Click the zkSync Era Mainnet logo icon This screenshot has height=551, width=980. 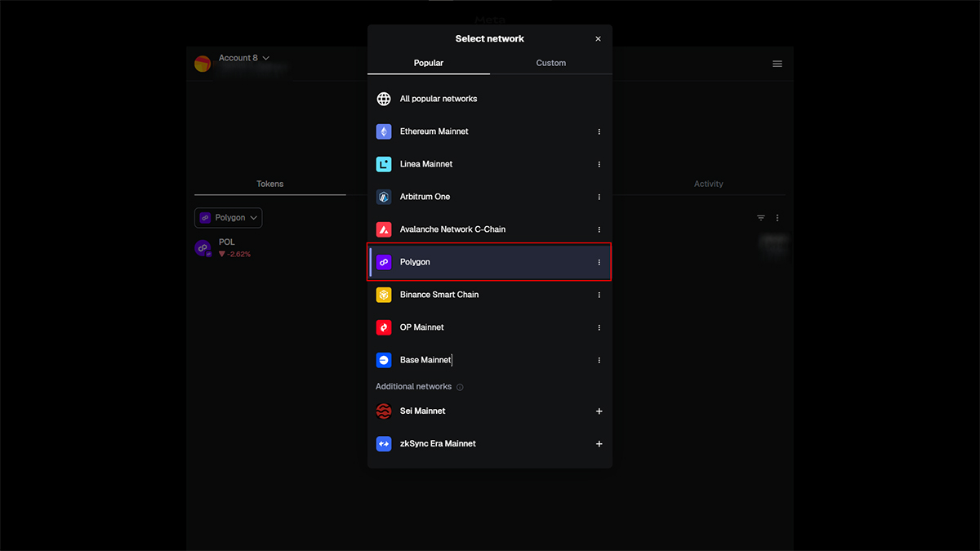coord(384,444)
